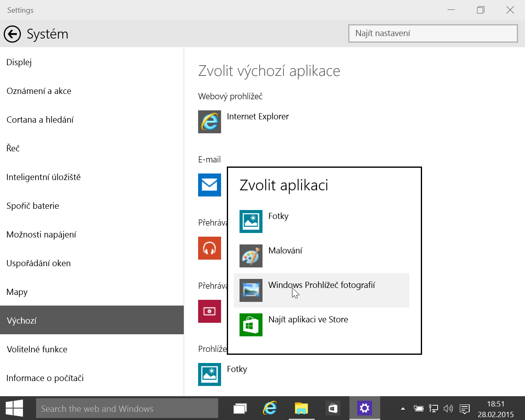The height and width of the screenshot is (420, 525).
Task: Open Volitelné funkce
Action: pyautogui.click(x=92, y=349)
